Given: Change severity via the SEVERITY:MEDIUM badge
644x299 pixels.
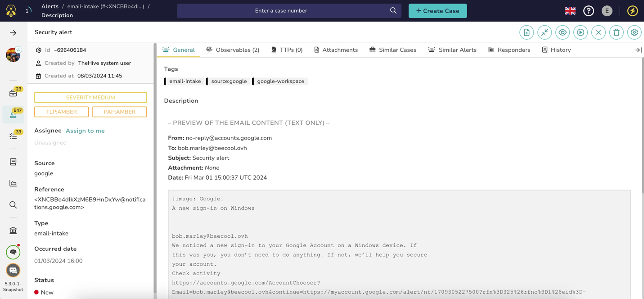Looking at the screenshot, I should point(90,97).
